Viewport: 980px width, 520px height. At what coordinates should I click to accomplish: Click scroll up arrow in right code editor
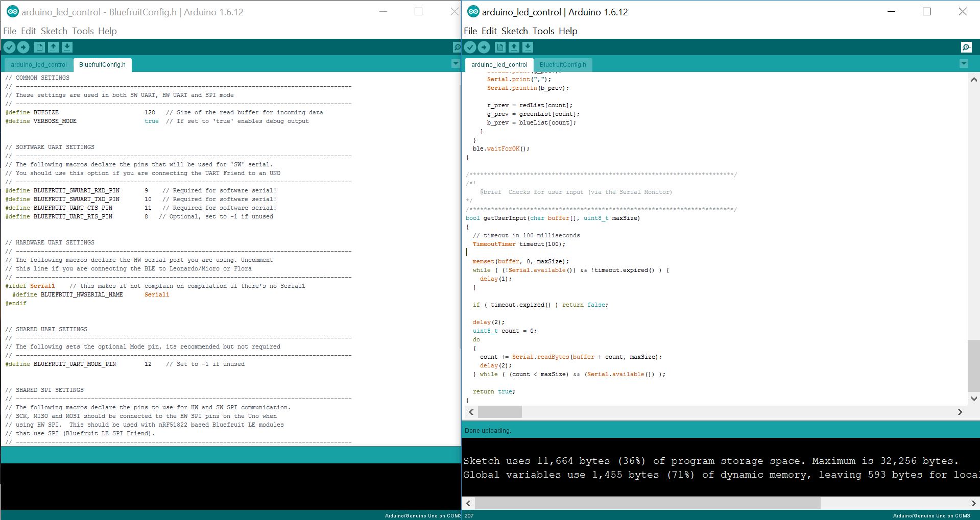(x=974, y=79)
